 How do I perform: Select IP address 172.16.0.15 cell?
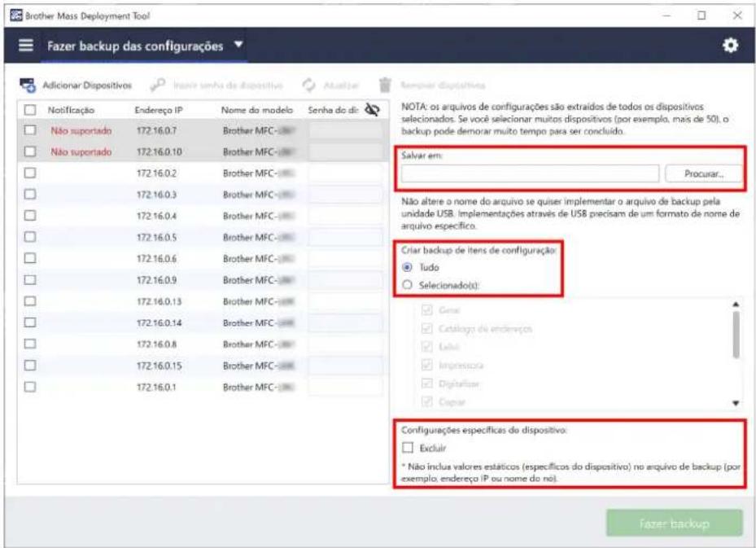tap(160, 366)
